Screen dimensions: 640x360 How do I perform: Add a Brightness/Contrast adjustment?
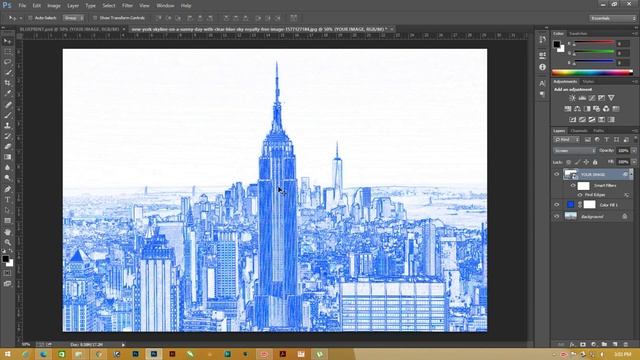[x=572, y=98]
